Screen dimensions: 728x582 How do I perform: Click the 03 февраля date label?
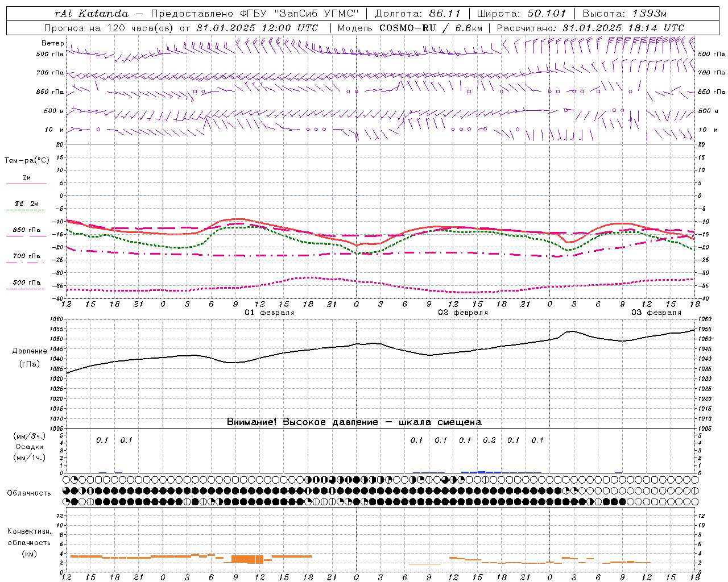coord(656,313)
